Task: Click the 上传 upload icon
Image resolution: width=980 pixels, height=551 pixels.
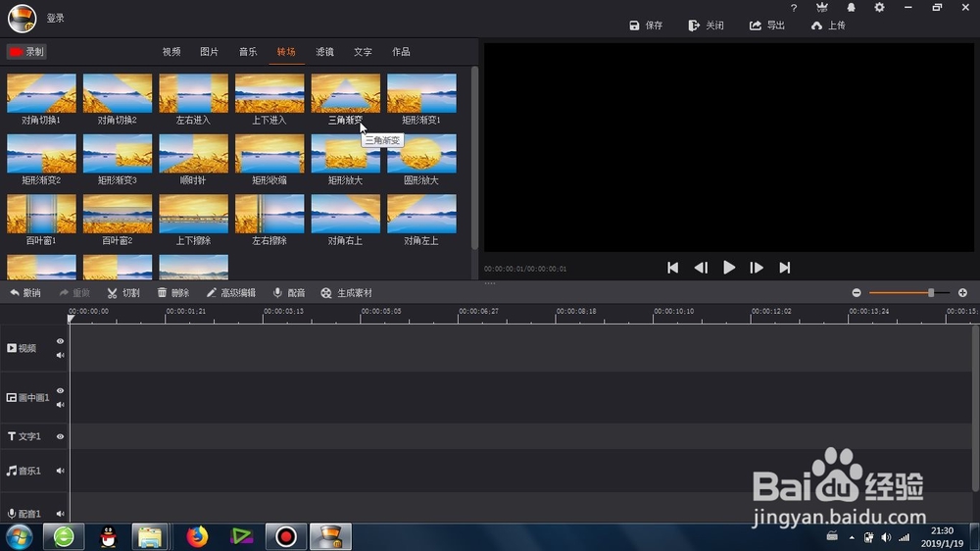Action: (x=816, y=25)
